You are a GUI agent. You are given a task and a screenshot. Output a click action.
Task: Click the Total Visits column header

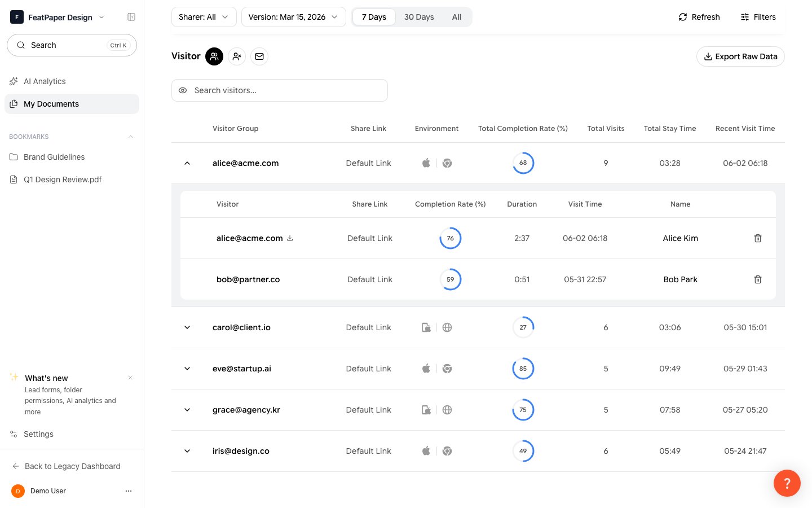tap(606, 129)
